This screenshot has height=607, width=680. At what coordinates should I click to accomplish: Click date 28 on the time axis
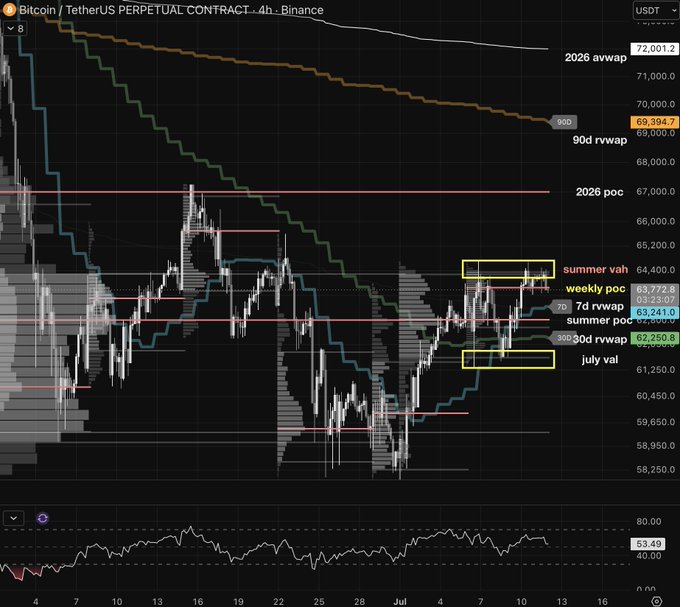[359, 601]
